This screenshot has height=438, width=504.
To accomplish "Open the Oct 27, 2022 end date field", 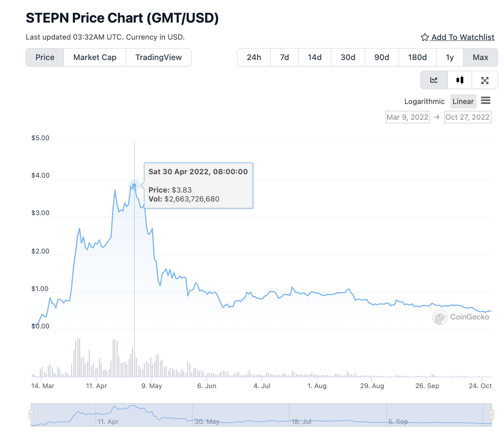I will 467,117.
